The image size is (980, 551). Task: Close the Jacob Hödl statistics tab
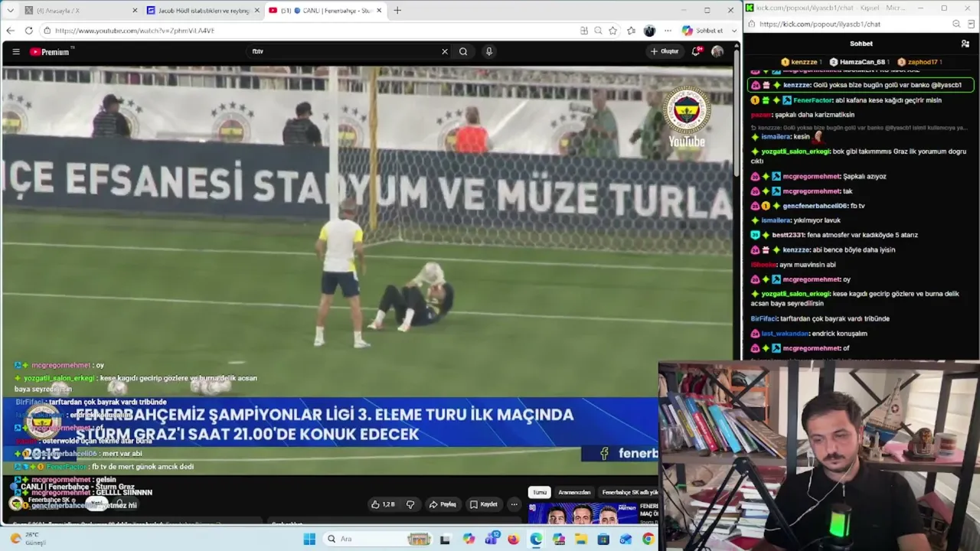256,11
